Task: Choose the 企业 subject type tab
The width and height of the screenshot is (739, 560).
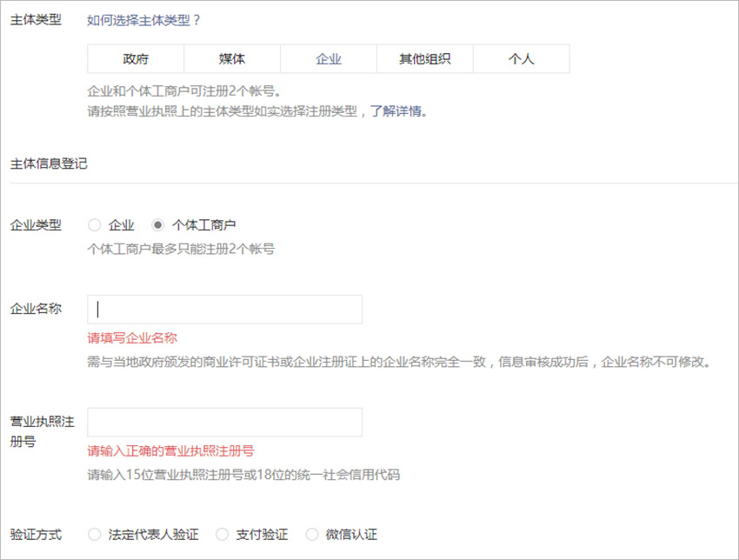Action: pyautogui.click(x=329, y=59)
